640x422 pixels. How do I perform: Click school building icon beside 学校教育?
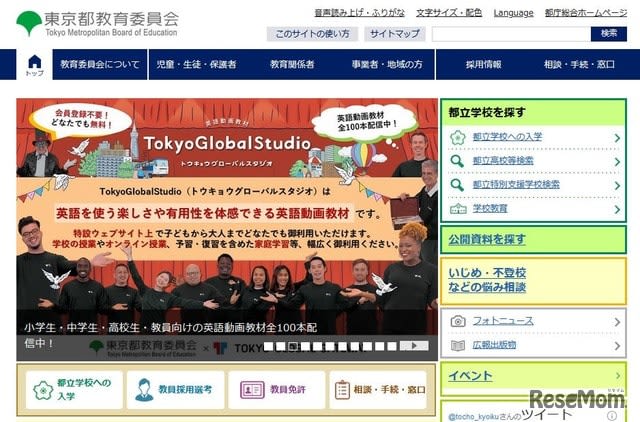[x=458, y=209]
